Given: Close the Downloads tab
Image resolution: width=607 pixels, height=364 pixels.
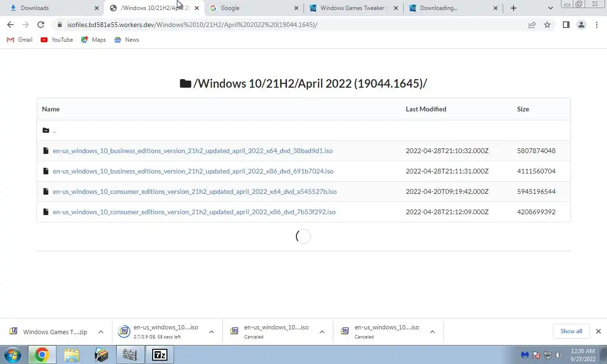Looking at the screenshot, I should point(97,8).
